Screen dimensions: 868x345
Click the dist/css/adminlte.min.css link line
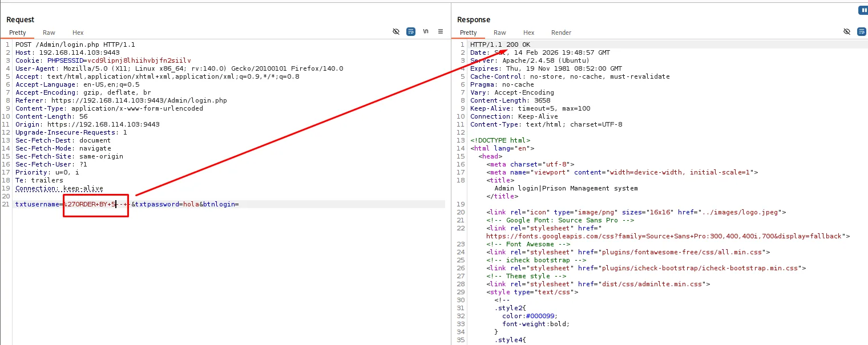(598, 284)
